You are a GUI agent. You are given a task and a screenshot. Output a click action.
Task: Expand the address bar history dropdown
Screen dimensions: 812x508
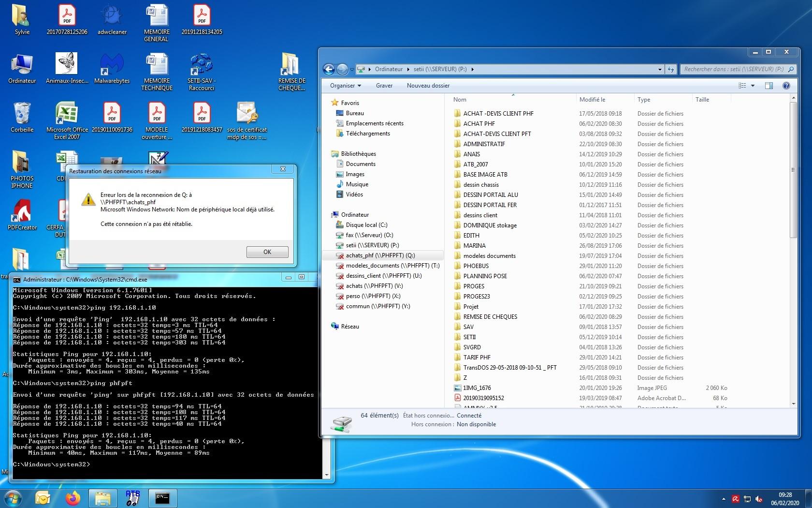point(660,69)
